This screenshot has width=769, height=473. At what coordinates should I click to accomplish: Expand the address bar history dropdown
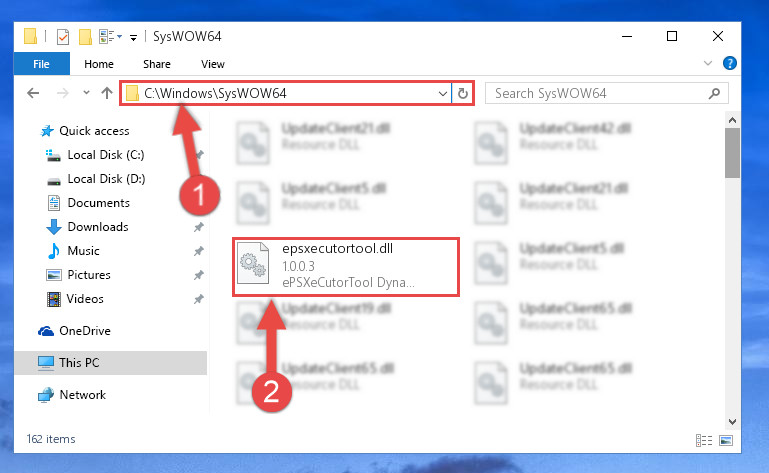(443, 93)
